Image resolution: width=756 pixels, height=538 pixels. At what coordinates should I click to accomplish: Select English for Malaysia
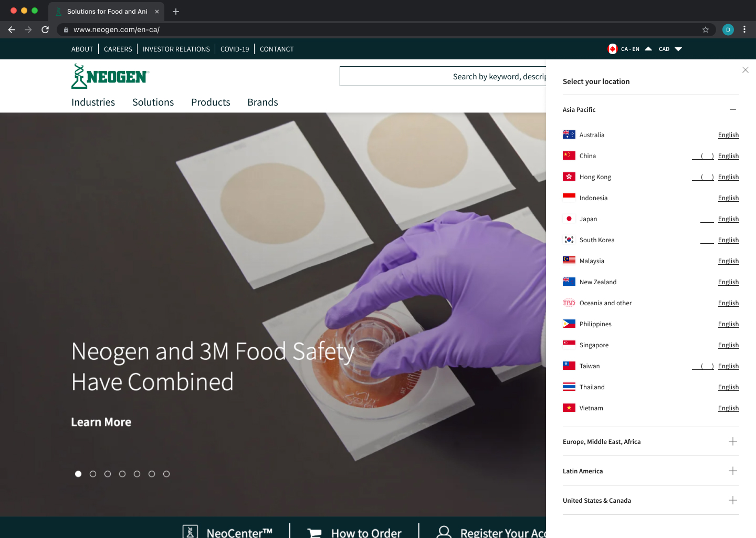pos(728,261)
